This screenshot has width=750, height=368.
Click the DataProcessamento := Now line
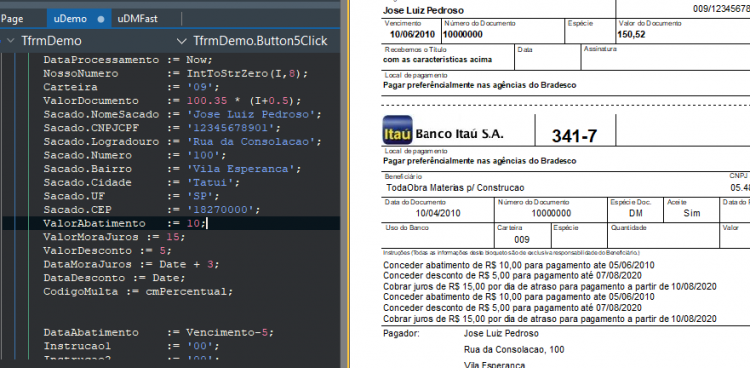click(x=128, y=60)
